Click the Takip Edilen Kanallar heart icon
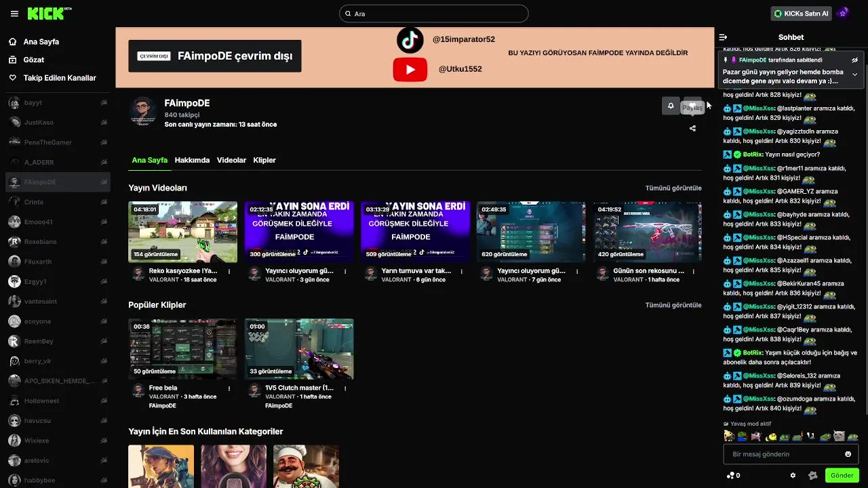 click(13, 78)
